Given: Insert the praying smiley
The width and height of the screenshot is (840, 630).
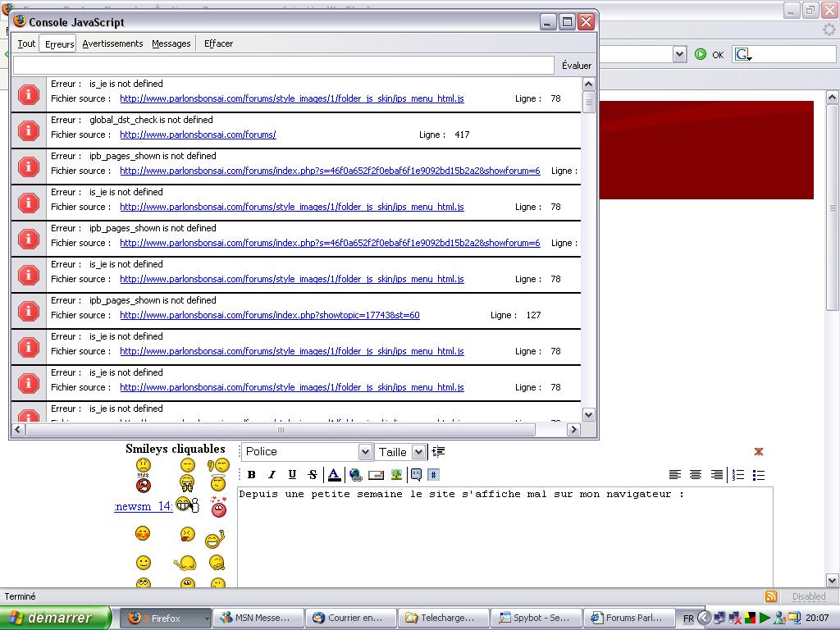Looking at the screenshot, I should 187,483.
